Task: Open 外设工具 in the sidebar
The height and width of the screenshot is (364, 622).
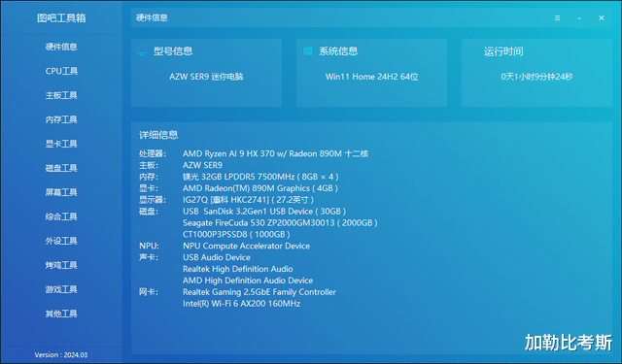Action: [61, 241]
